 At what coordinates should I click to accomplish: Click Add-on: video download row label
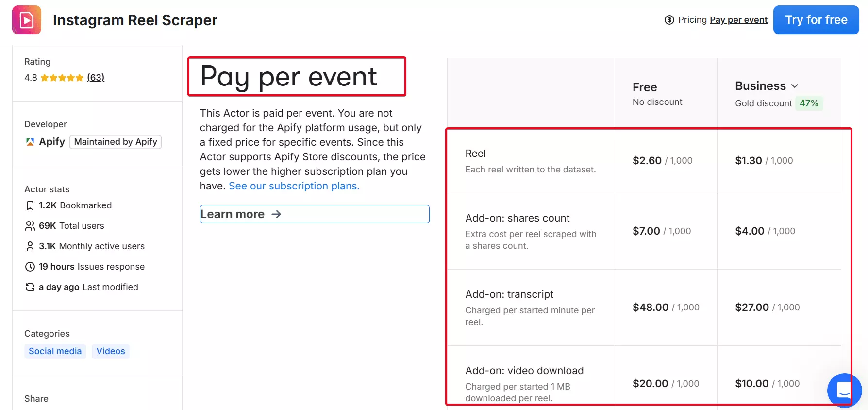(x=524, y=371)
